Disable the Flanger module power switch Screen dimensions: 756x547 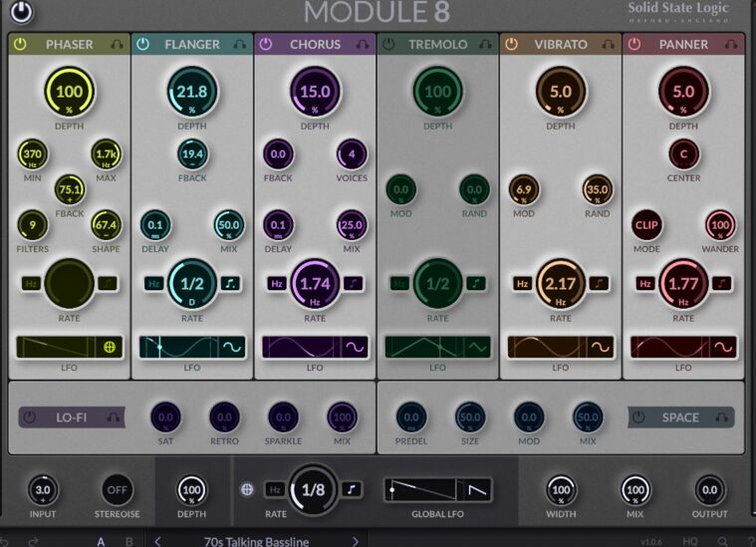(142, 45)
